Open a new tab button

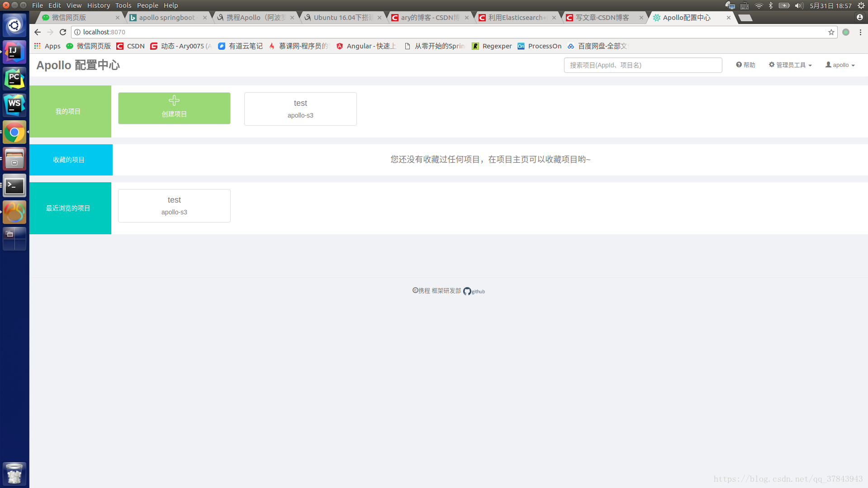(745, 18)
